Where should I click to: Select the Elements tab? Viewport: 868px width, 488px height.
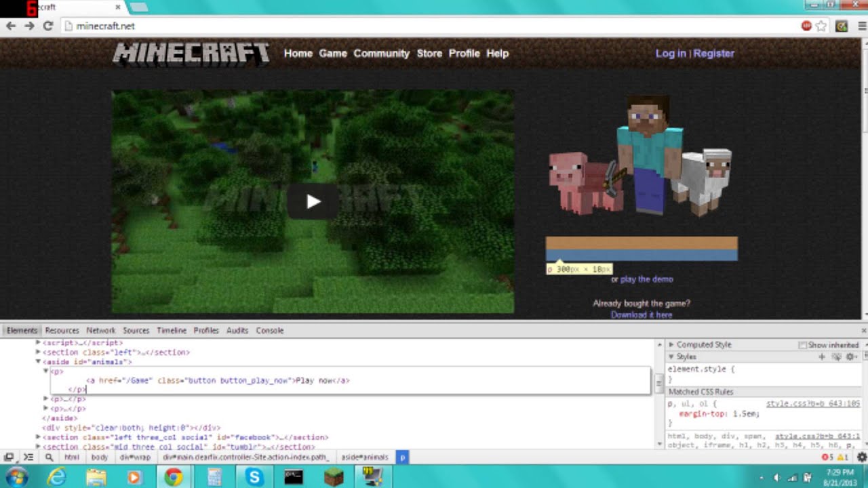click(x=22, y=330)
